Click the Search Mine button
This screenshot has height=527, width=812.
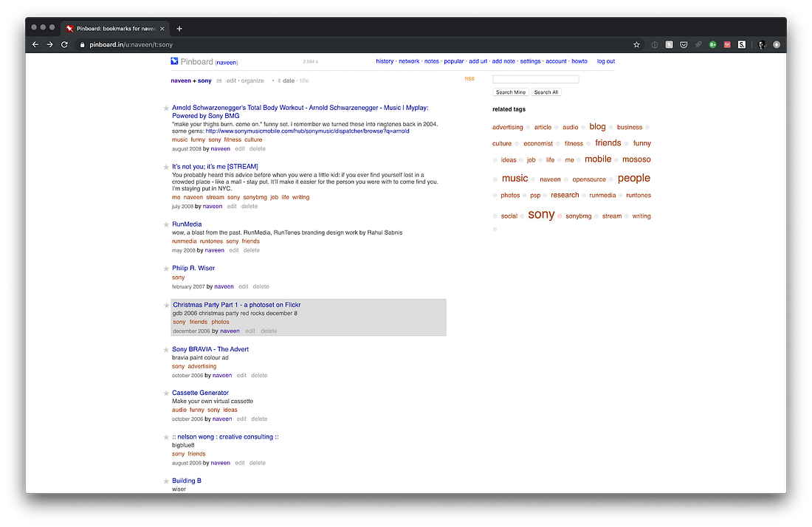pyautogui.click(x=511, y=92)
